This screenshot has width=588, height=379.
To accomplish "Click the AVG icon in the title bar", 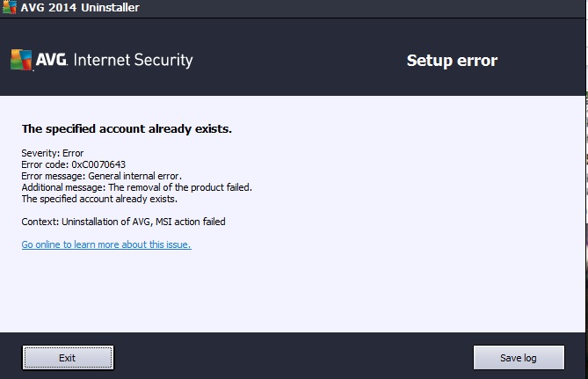I will pos(10,7).
